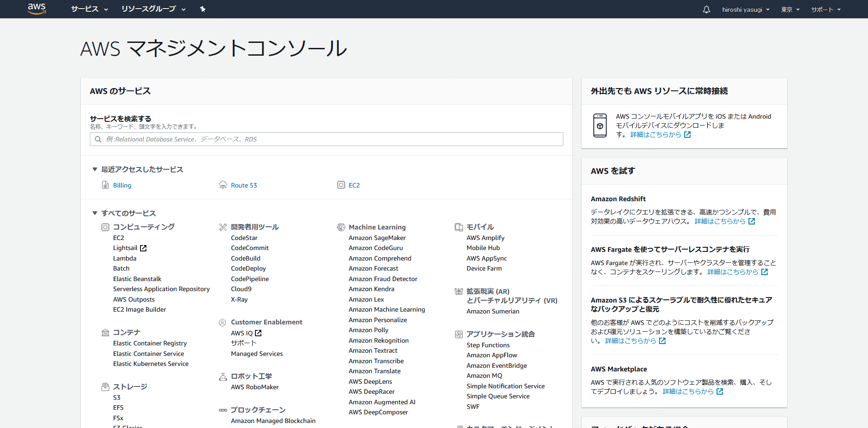Viewport: 868px width, 428px height.
Task: Click the search magnifier icon
Action: 98,139
